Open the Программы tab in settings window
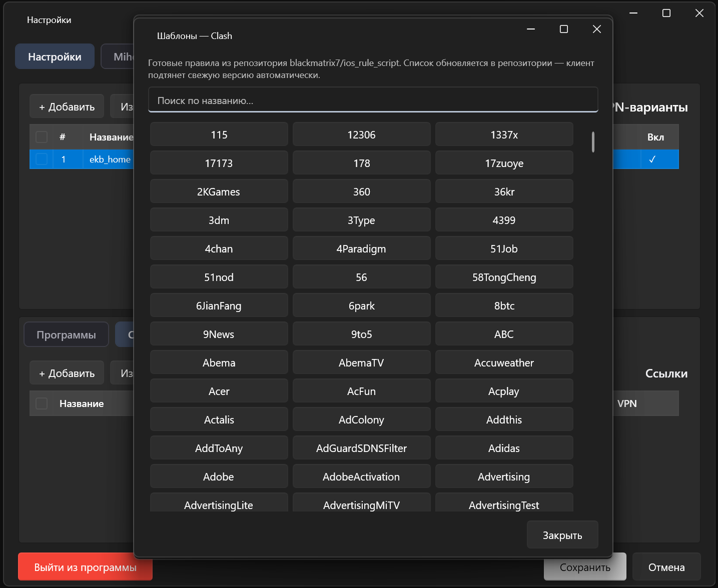 (x=66, y=334)
